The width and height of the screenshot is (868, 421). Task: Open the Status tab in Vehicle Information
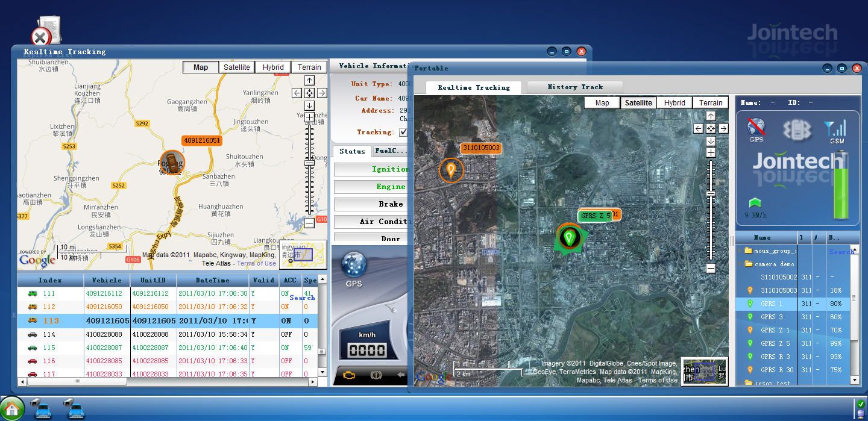click(352, 151)
